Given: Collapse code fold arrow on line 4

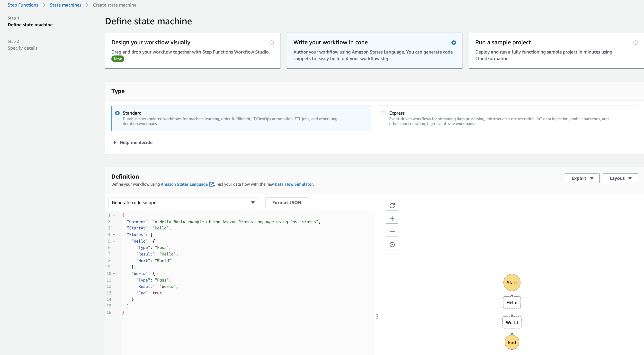Looking at the screenshot, I should [114, 235].
